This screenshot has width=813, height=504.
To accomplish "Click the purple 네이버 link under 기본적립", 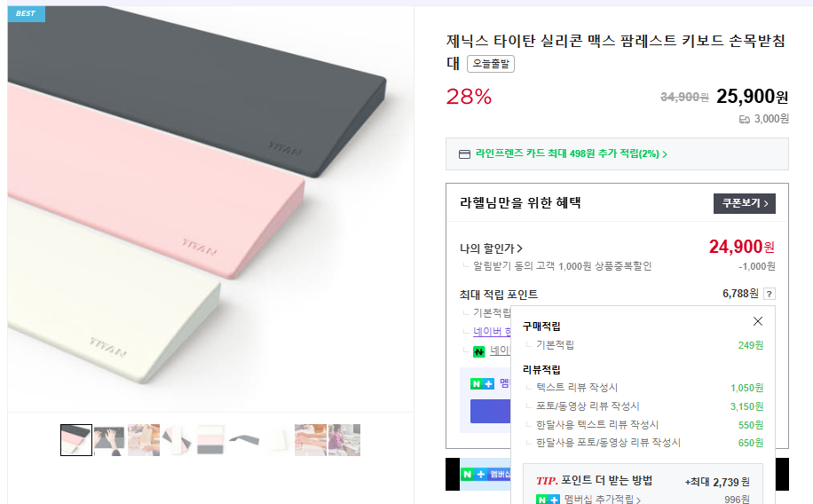I will [493, 332].
